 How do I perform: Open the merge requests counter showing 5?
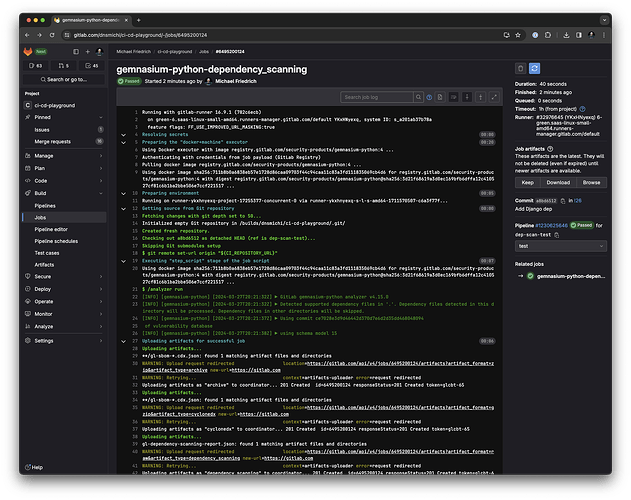[65, 65]
